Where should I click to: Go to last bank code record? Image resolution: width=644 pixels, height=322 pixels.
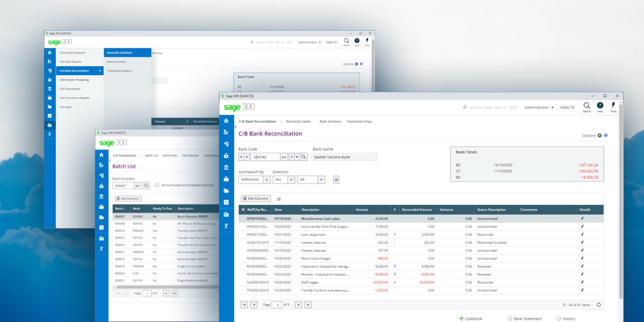tap(297, 157)
